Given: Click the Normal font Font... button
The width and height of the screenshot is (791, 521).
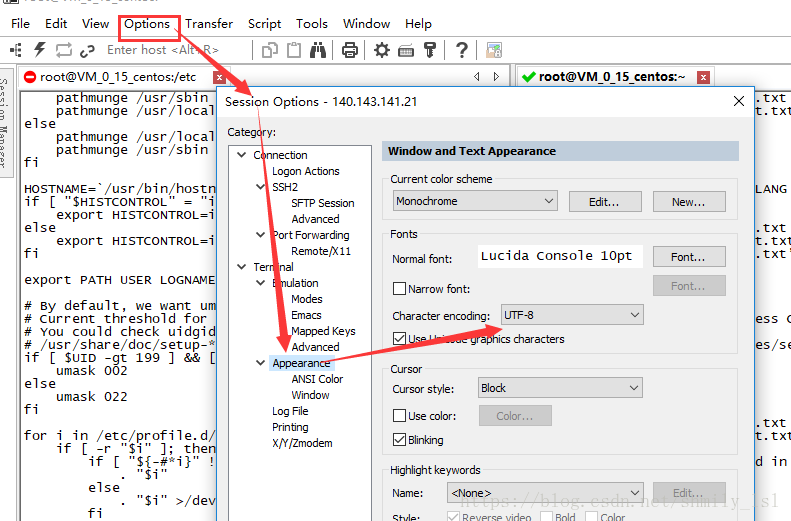Looking at the screenshot, I should [x=689, y=257].
